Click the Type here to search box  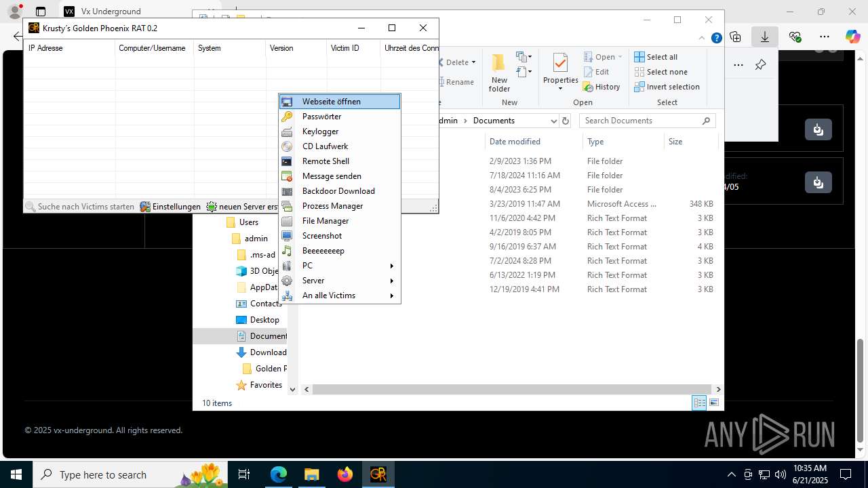point(132,474)
